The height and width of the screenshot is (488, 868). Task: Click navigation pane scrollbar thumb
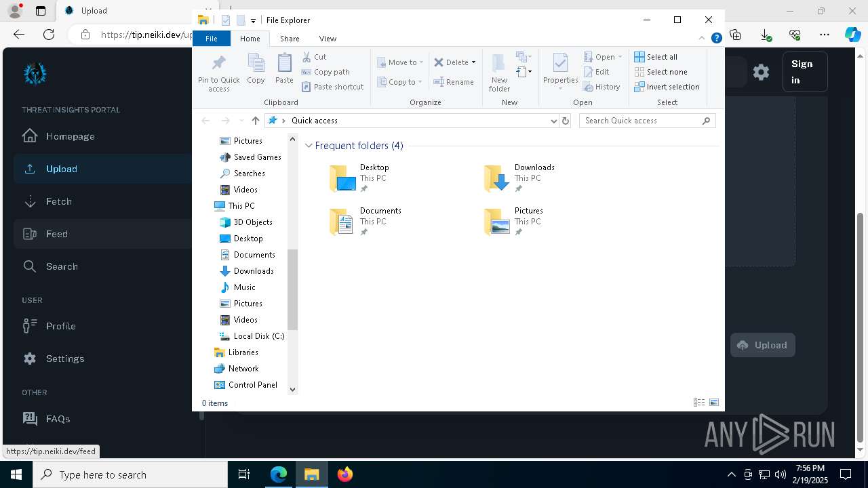pos(293,289)
